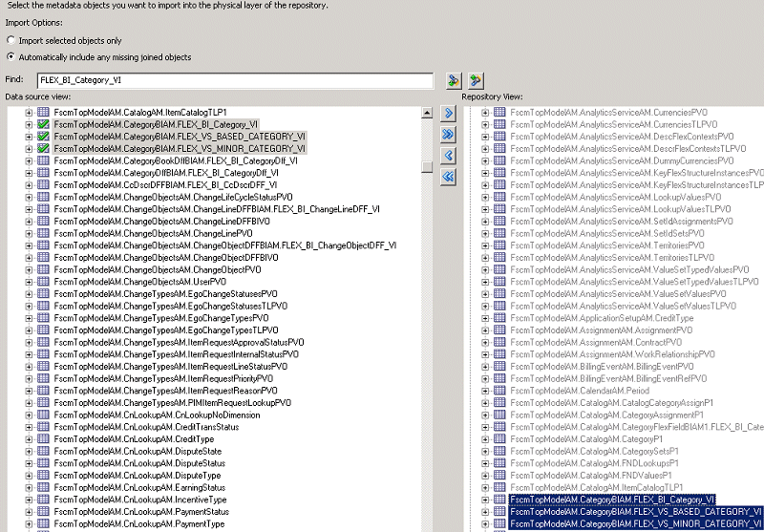Viewport: 764px width, 532px height.
Task: Click table icon of CnLookupAM.CreditType
Action: pyautogui.click(x=43, y=439)
